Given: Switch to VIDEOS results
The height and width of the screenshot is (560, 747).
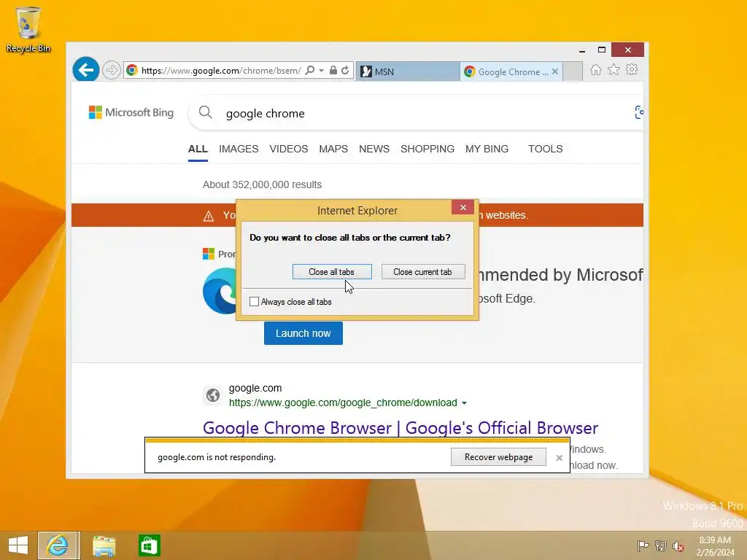Looking at the screenshot, I should coord(289,149).
